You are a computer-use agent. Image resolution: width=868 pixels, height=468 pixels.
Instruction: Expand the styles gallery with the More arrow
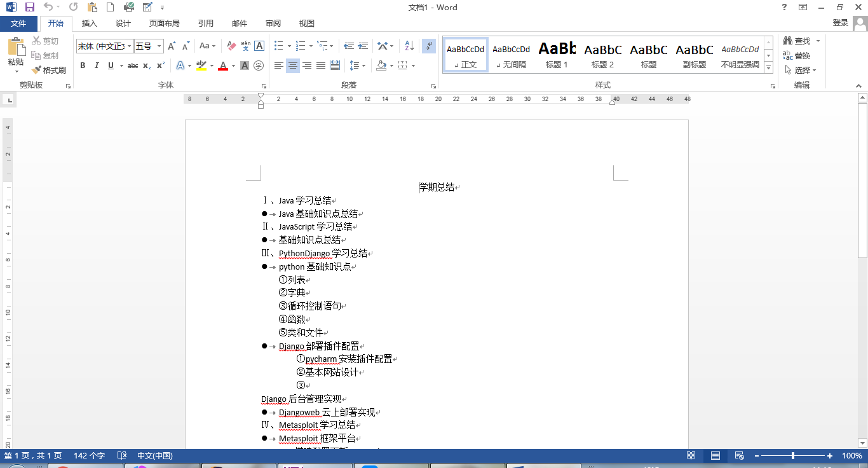tap(768, 67)
